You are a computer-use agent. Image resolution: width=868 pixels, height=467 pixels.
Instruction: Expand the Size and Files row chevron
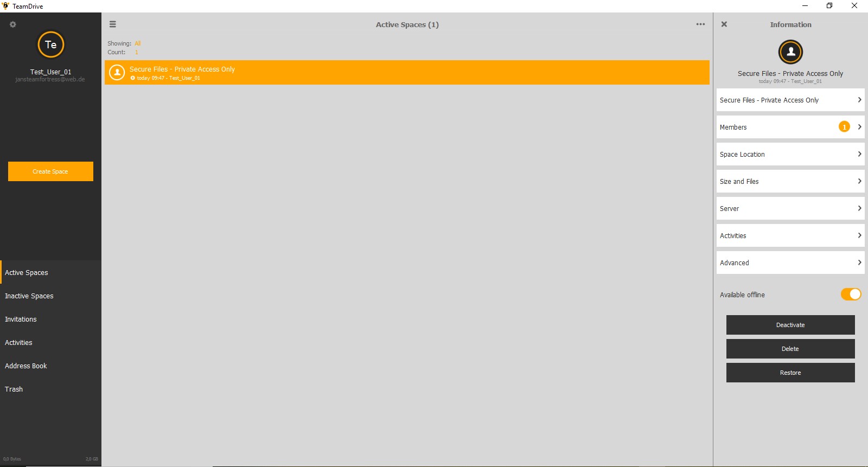(859, 181)
